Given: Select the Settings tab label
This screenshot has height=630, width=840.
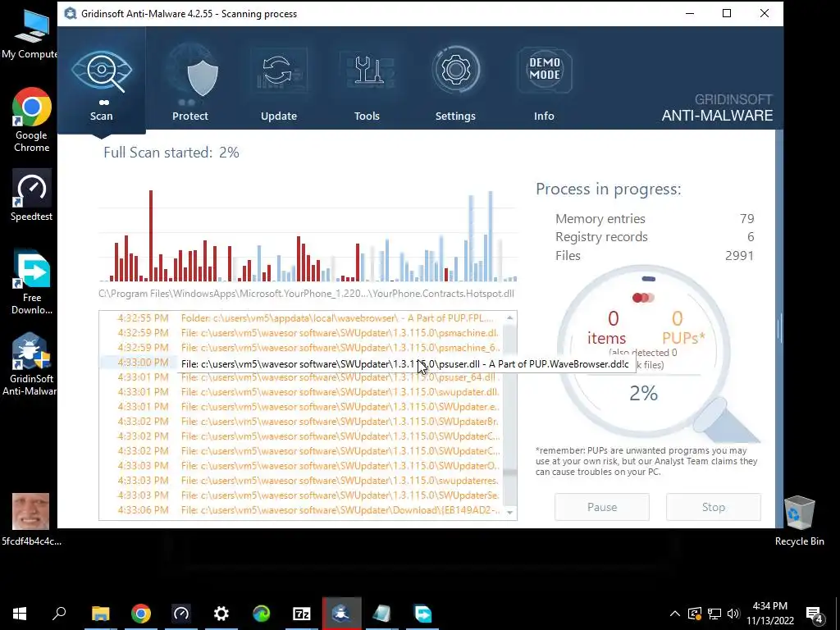Looking at the screenshot, I should pyautogui.click(x=455, y=116).
